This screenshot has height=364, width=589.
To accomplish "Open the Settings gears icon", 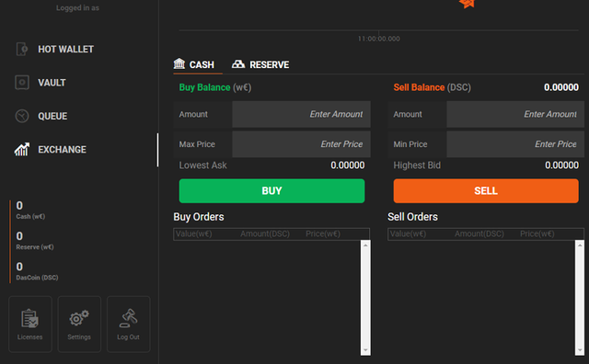I will 79,318.
